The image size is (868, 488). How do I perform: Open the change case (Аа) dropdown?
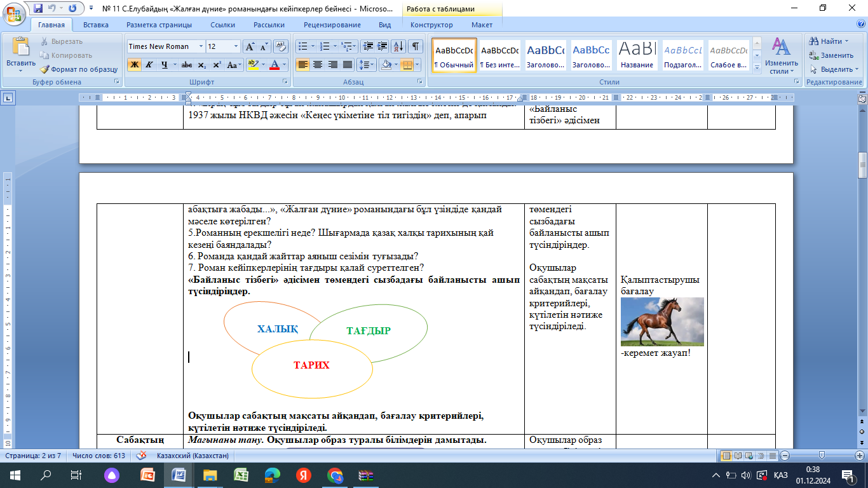click(233, 65)
